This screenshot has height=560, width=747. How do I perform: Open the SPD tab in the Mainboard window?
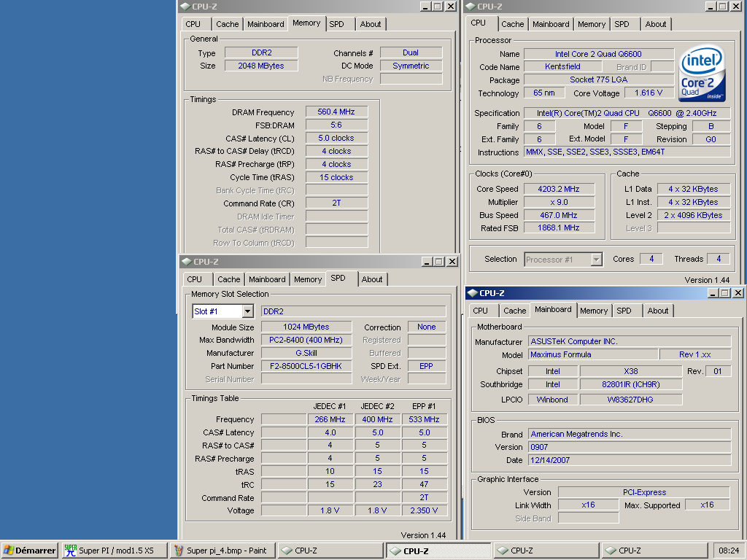point(624,311)
